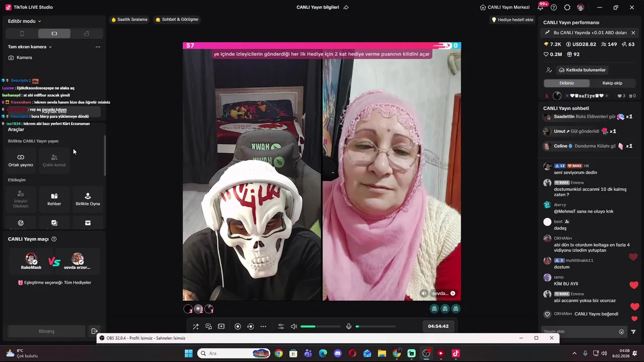Open the audio mixer settings sliders icon
Screen dimensions: 644x362
pos(281,326)
